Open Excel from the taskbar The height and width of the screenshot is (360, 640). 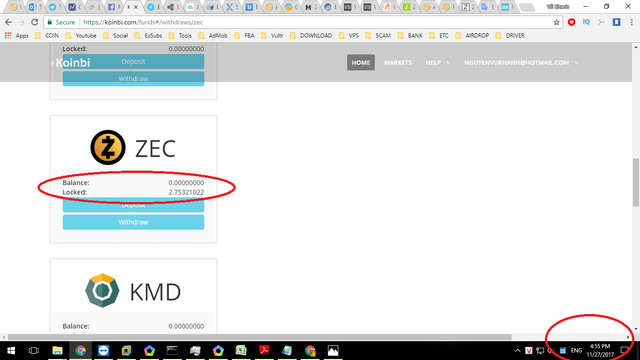point(241,351)
